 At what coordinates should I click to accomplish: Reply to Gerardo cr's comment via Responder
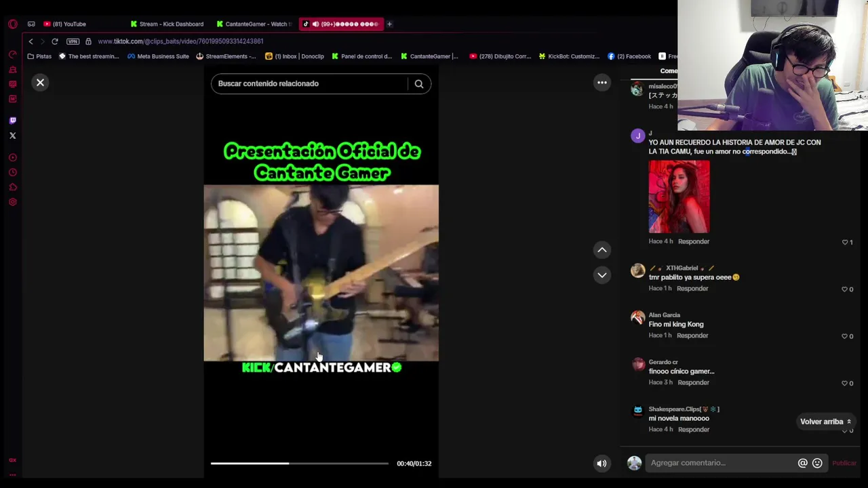[x=693, y=383]
